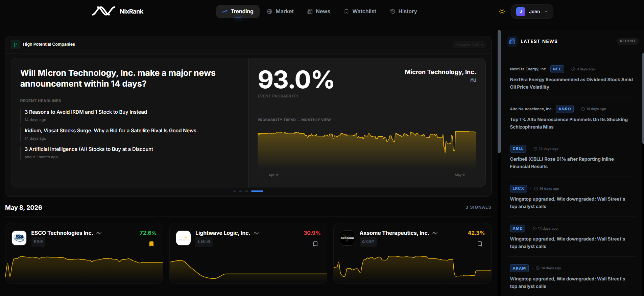
Task: Go to the News tab
Action: pos(319,12)
